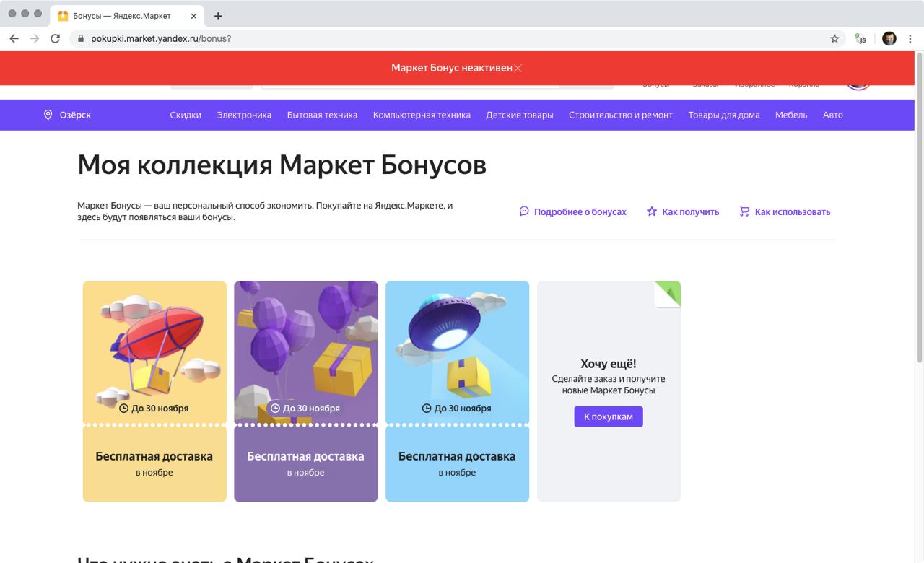Click the green folded corner of the grey card

pos(668,294)
